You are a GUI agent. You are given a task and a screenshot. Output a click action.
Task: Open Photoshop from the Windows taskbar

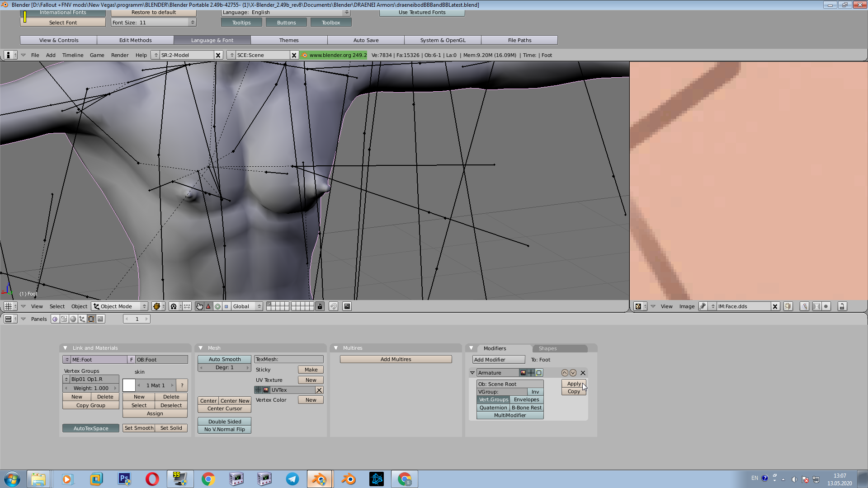coord(124,479)
